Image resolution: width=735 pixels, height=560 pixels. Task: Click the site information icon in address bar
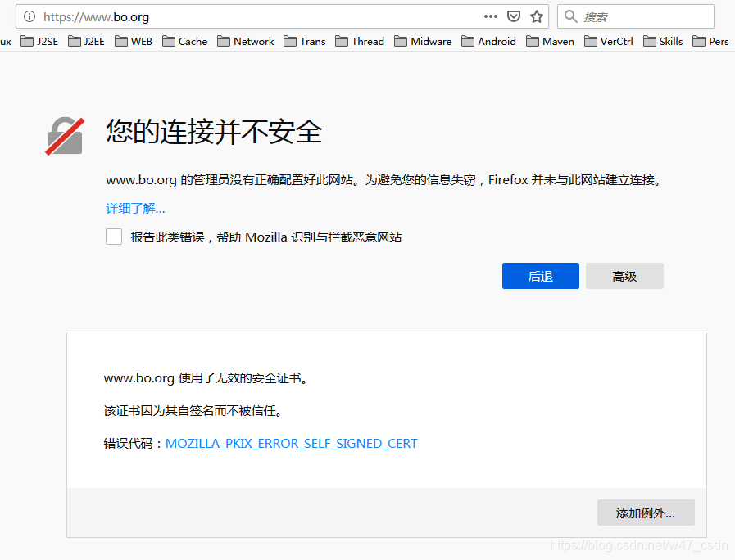[x=29, y=17]
